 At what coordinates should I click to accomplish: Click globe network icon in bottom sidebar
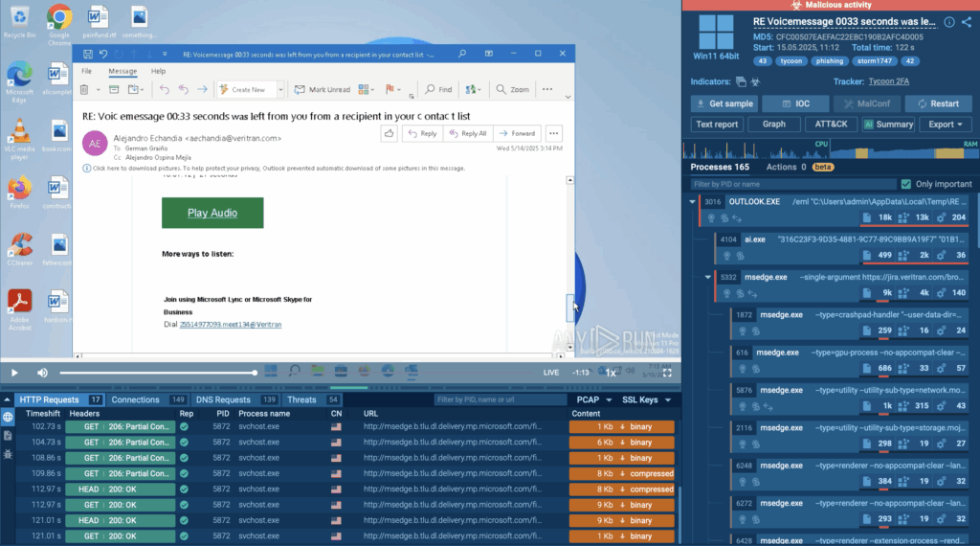(x=8, y=417)
